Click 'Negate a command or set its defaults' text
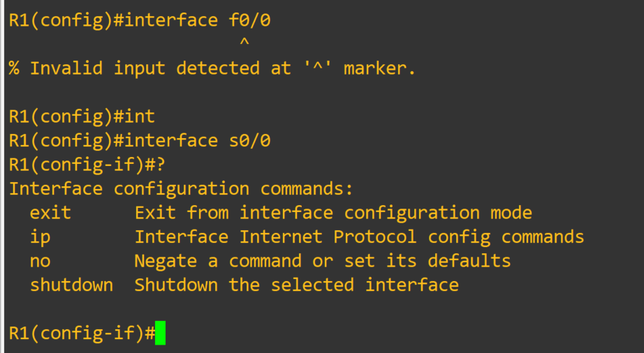Screen dimensions: 644x353 click(x=322, y=261)
